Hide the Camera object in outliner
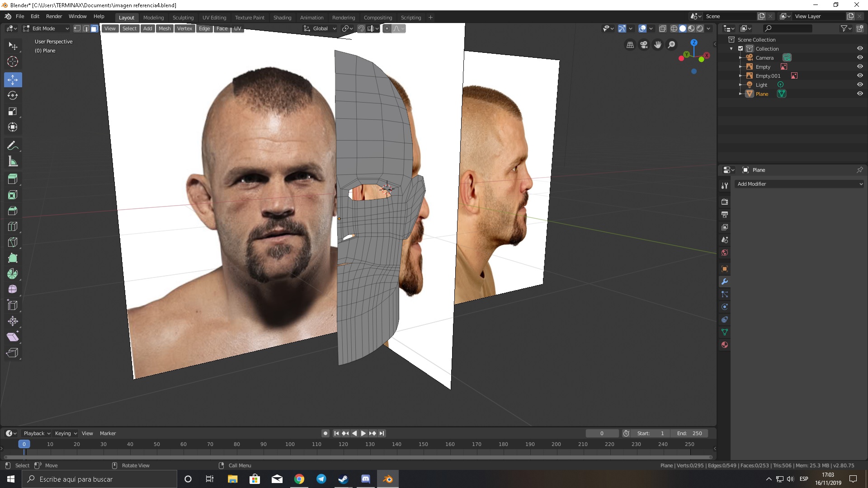Screen dimensions: 868x488 pyautogui.click(x=860, y=57)
